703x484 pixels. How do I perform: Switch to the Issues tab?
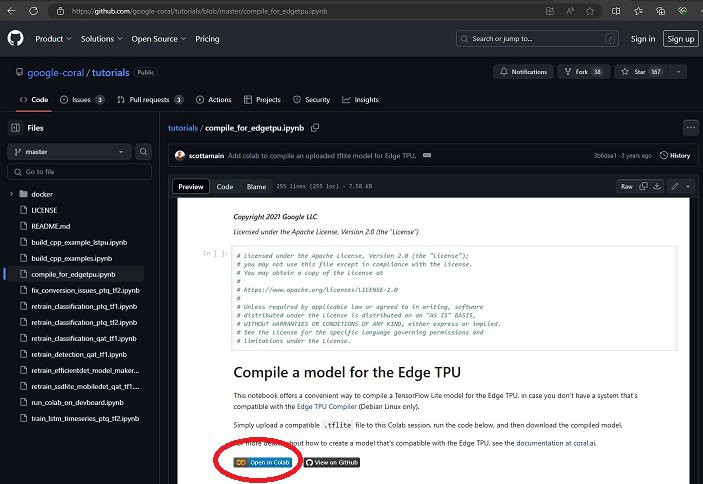[x=82, y=99]
